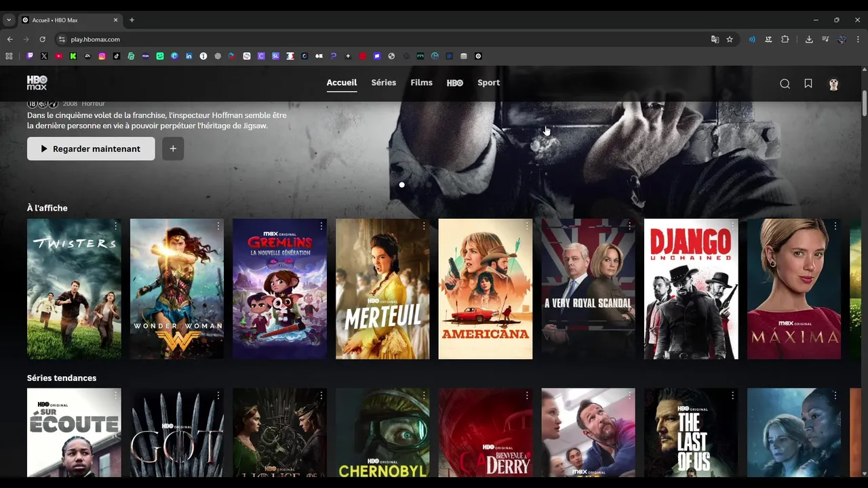Expand the tab search dropdown arrow
This screenshot has height=488, width=868.
[x=9, y=20]
